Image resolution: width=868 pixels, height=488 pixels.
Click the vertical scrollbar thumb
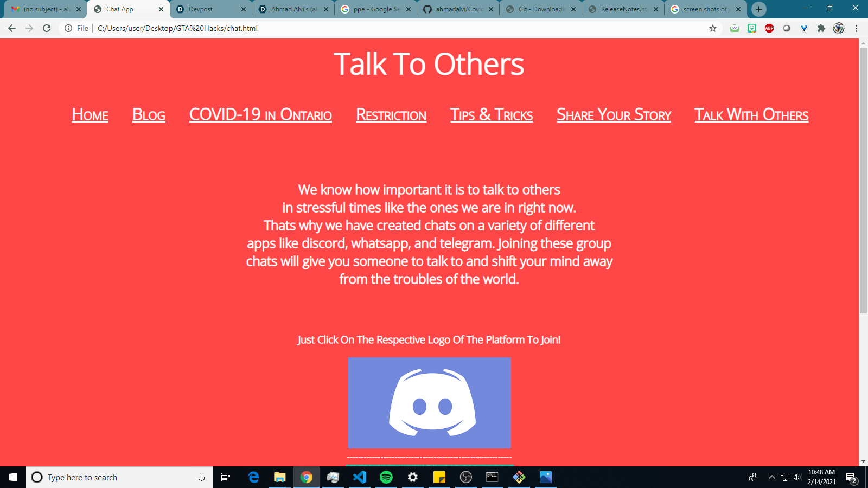[863, 181]
